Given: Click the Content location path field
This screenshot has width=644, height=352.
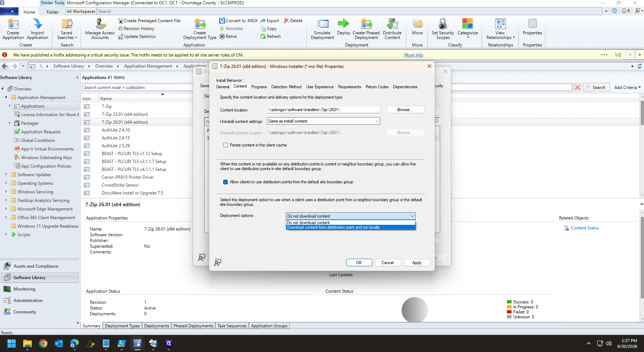Looking at the screenshot, I should [323, 110].
